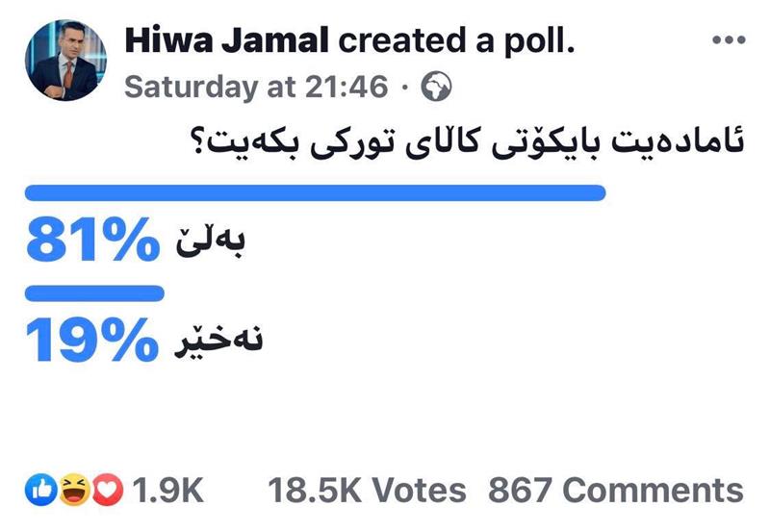The height and width of the screenshot is (532, 770).
Task: Click the short blue 19% result bar
Action: click(95, 292)
